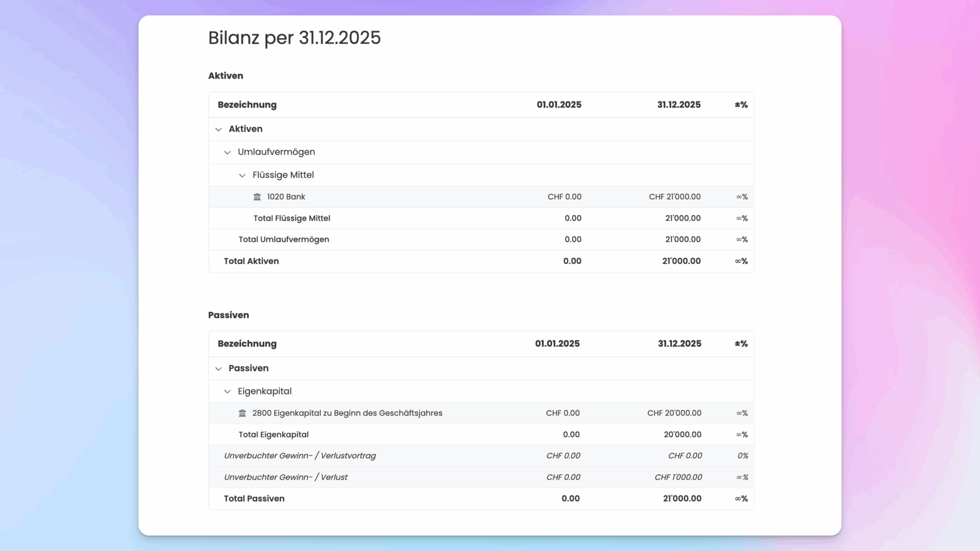Collapse the Umlaufvermögen chevron
The image size is (980, 551).
click(x=227, y=152)
